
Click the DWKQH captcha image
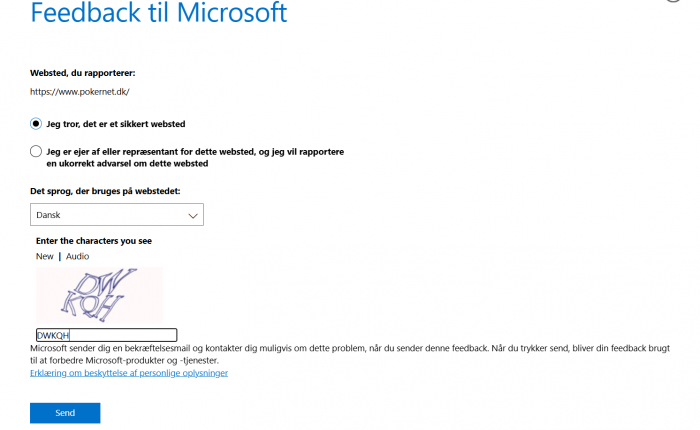(100, 295)
